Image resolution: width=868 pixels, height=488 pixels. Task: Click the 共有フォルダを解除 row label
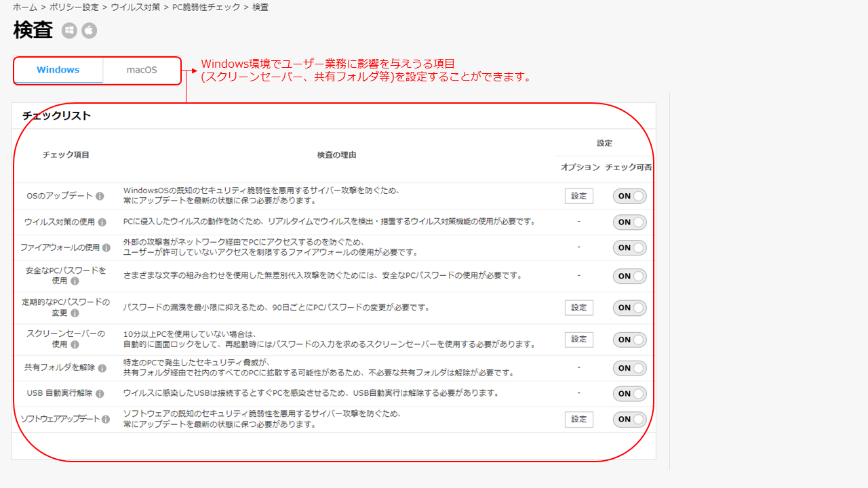[x=60, y=369]
